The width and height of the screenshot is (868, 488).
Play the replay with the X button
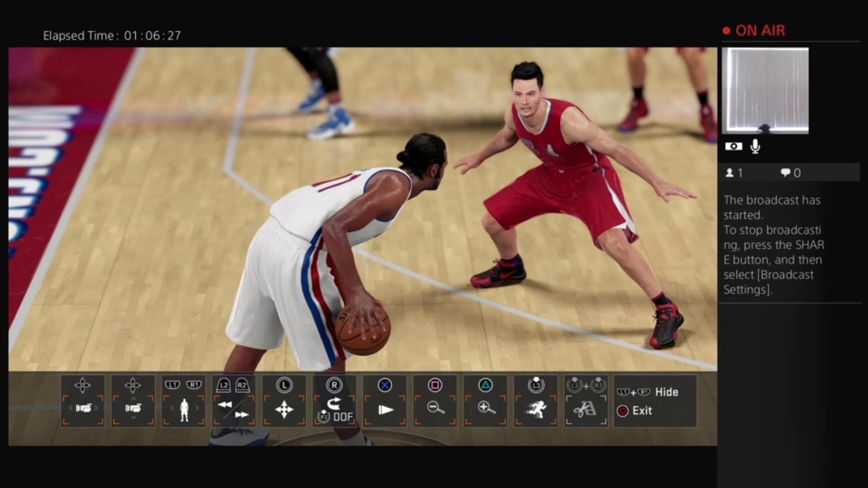click(384, 401)
